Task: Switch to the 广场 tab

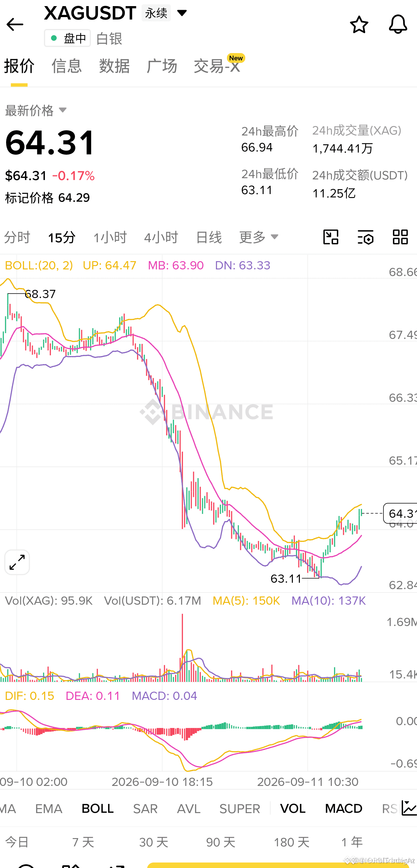Action: click(162, 66)
